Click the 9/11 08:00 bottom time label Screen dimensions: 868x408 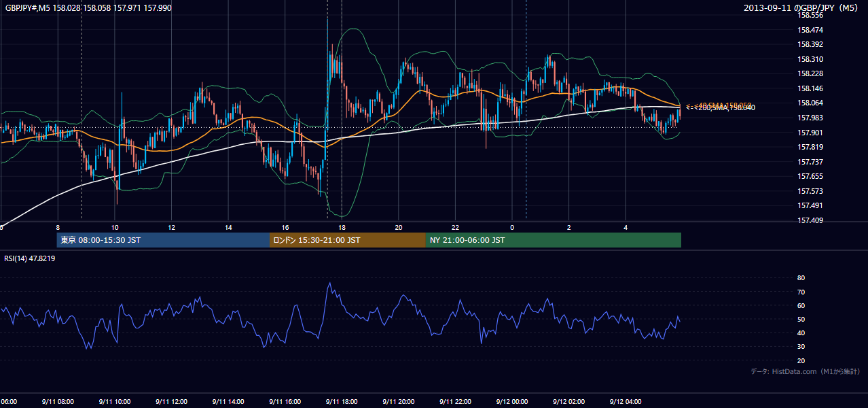[x=57, y=402]
